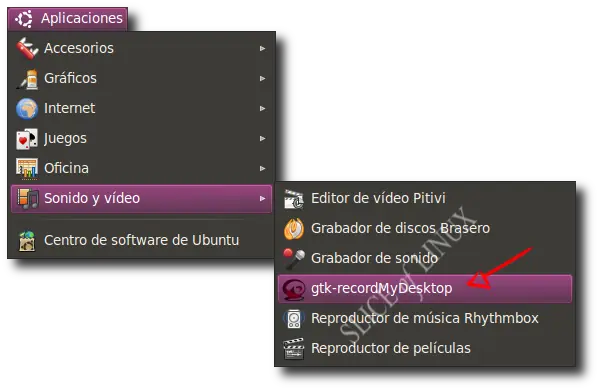Launch Grabador de sonido
Image resolution: width=599 pixels, height=390 pixels.
[x=425, y=258]
